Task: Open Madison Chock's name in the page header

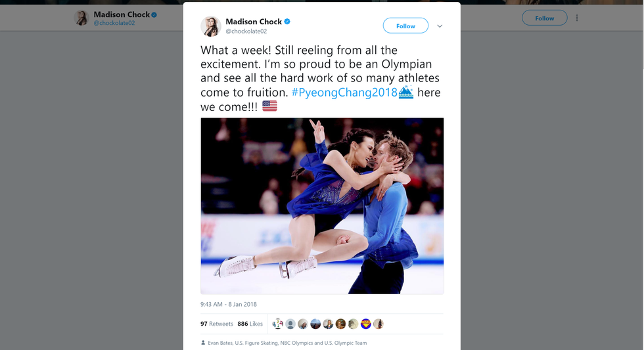Action: point(121,14)
